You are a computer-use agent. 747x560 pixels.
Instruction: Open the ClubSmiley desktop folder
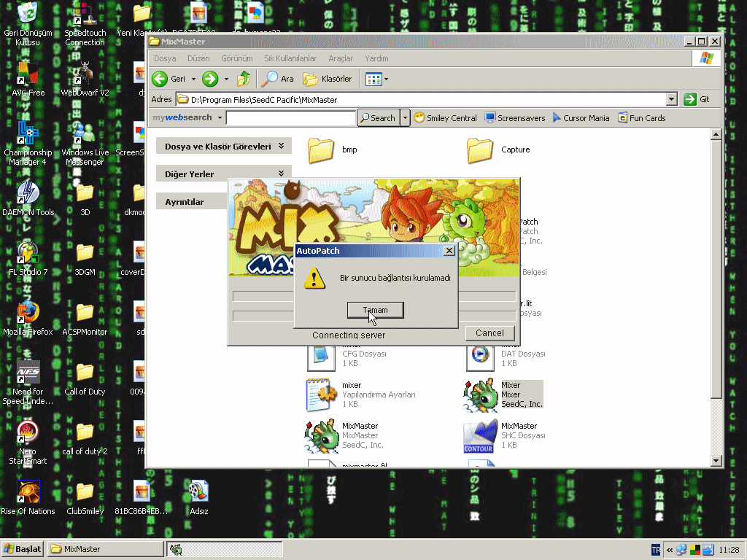pyautogui.click(x=85, y=499)
